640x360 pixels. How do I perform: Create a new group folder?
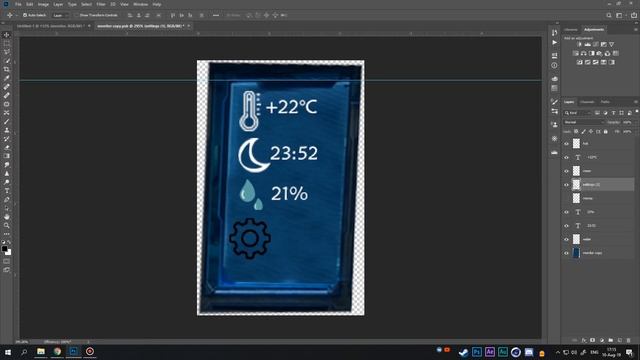coord(611,340)
